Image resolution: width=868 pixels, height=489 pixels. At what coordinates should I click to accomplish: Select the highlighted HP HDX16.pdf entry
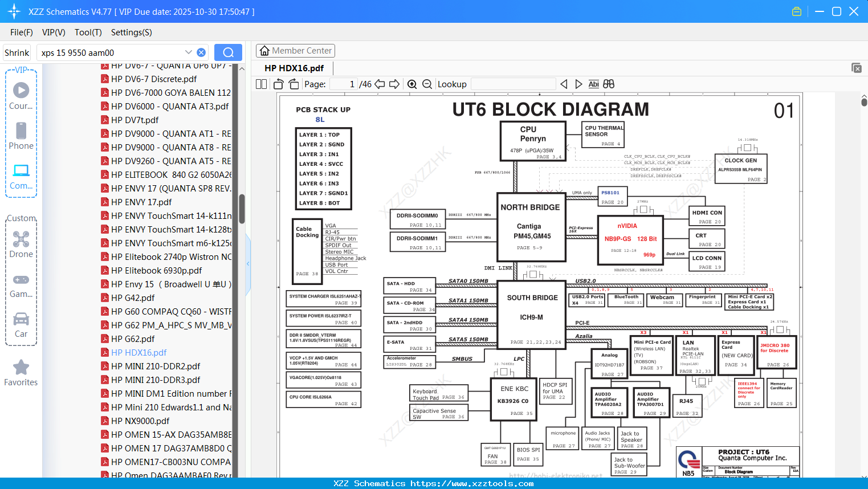[x=139, y=352]
